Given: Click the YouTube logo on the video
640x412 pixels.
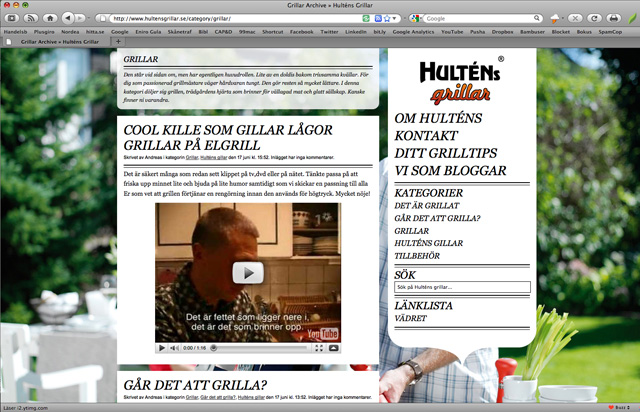Looking at the screenshot, I should (x=323, y=334).
